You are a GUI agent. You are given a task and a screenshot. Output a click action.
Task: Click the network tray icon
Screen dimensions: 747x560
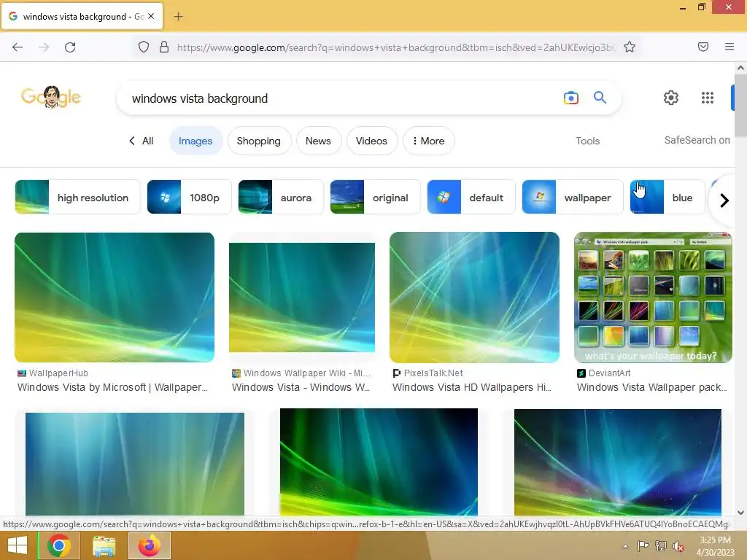pos(661,546)
